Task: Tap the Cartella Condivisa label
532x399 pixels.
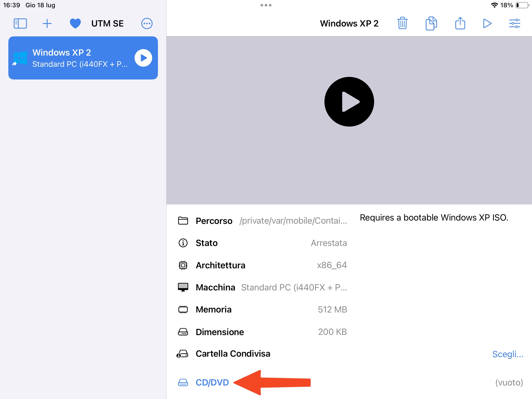Action: (233, 354)
